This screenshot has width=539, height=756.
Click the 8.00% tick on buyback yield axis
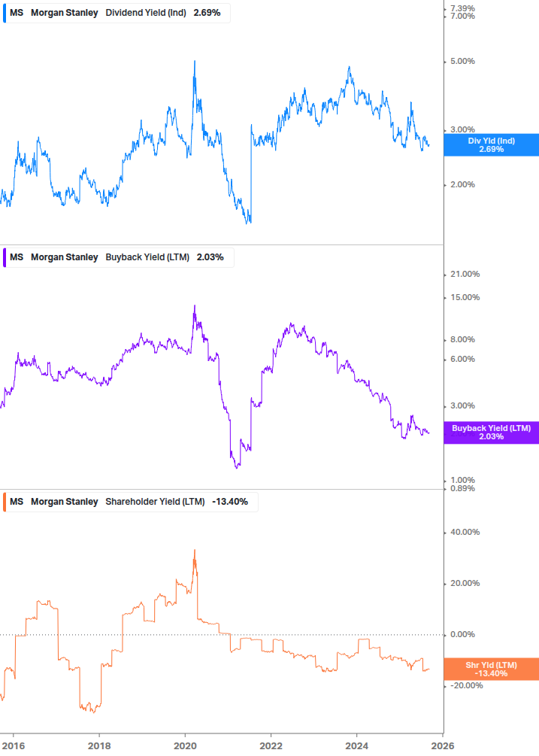pyautogui.click(x=462, y=340)
